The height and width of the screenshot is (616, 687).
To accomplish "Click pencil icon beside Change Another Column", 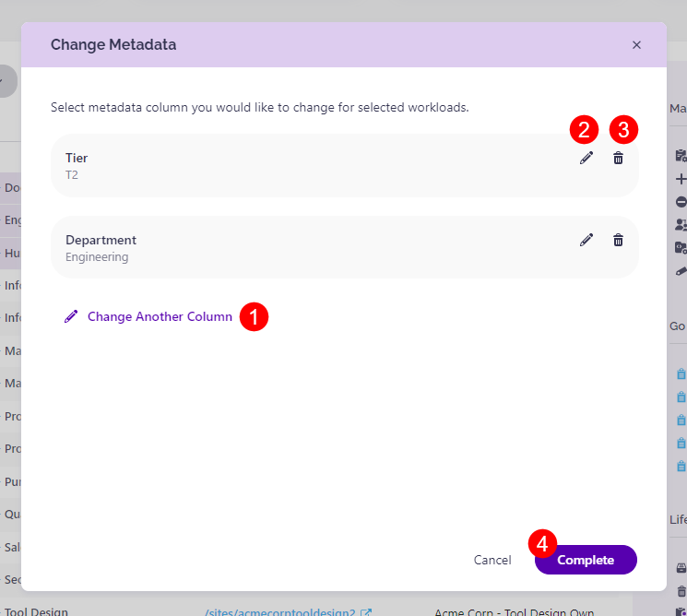I will point(71,316).
